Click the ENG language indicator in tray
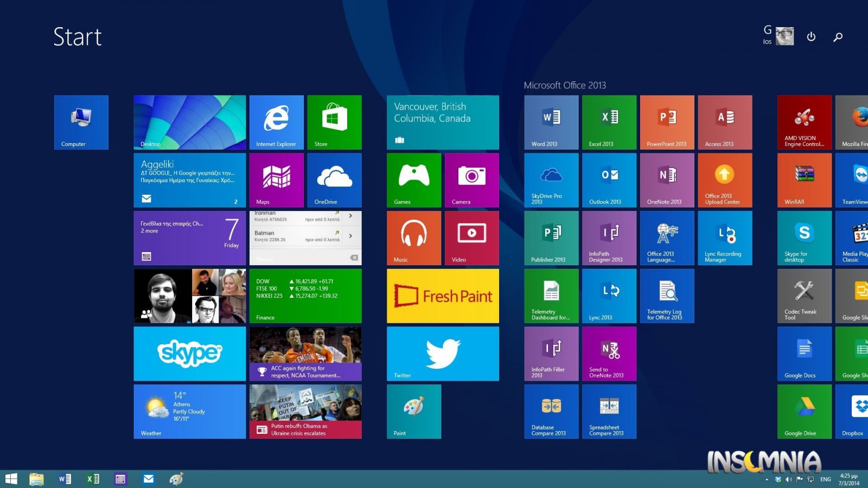The image size is (868, 488). tap(826, 479)
